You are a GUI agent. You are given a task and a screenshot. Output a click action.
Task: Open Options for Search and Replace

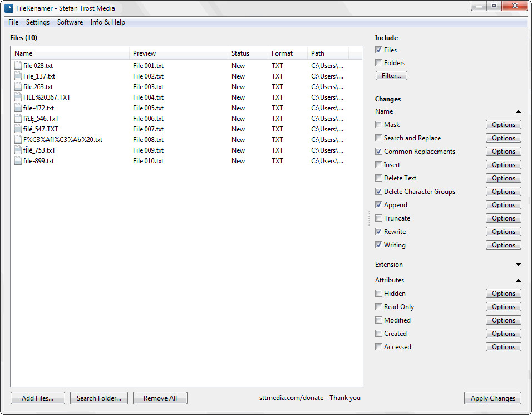tap(504, 138)
